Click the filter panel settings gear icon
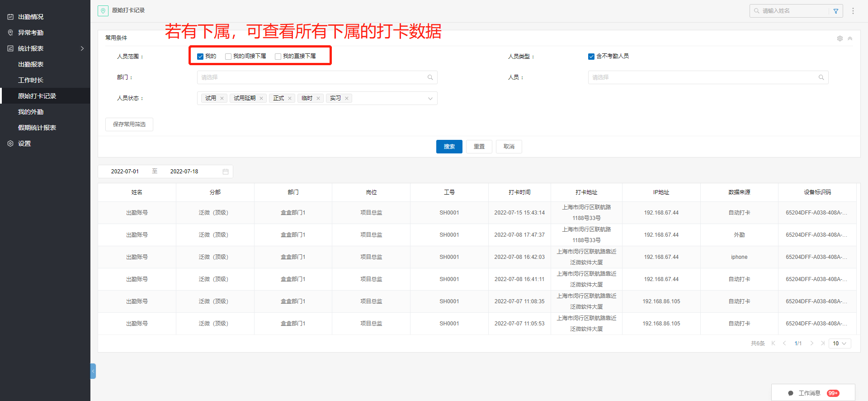This screenshot has height=401, width=868. click(840, 38)
